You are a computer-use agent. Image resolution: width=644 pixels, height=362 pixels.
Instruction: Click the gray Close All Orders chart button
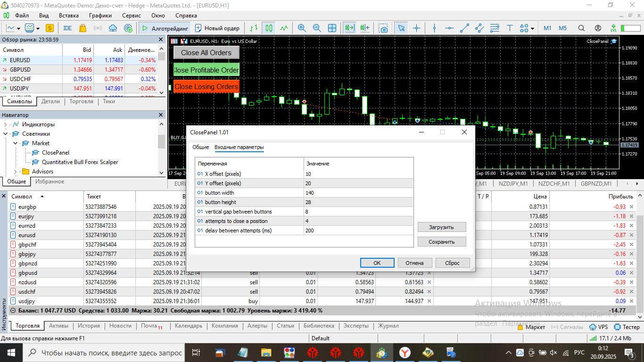pyautogui.click(x=206, y=53)
